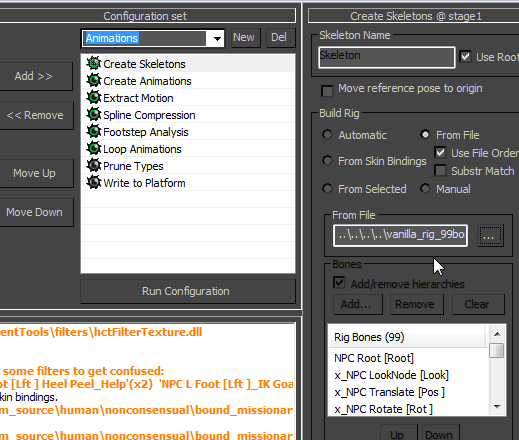Click the Up button below bones list
519x440 pixels.
click(x=399, y=433)
